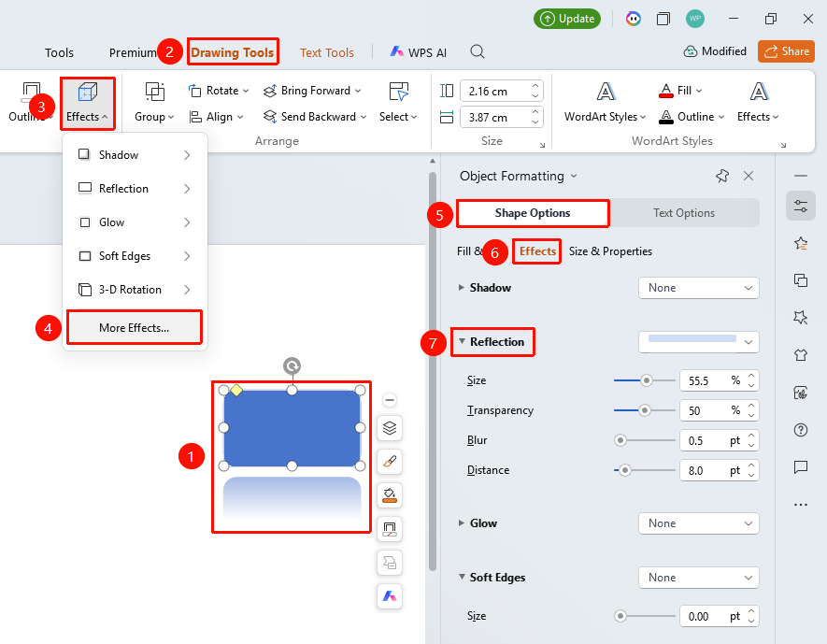
Task: Click Send Backward
Action: coord(315,117)
